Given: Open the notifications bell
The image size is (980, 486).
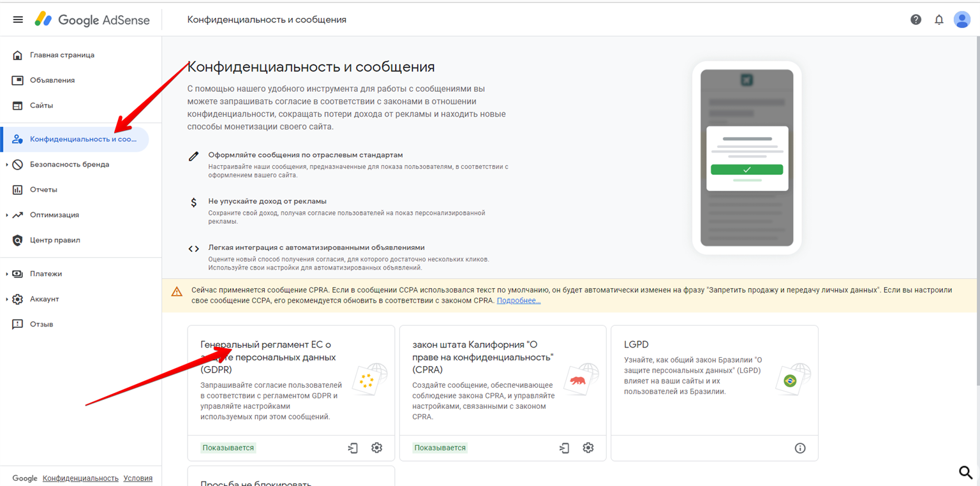Looking at the screenshot, I should tap(939, 20).
